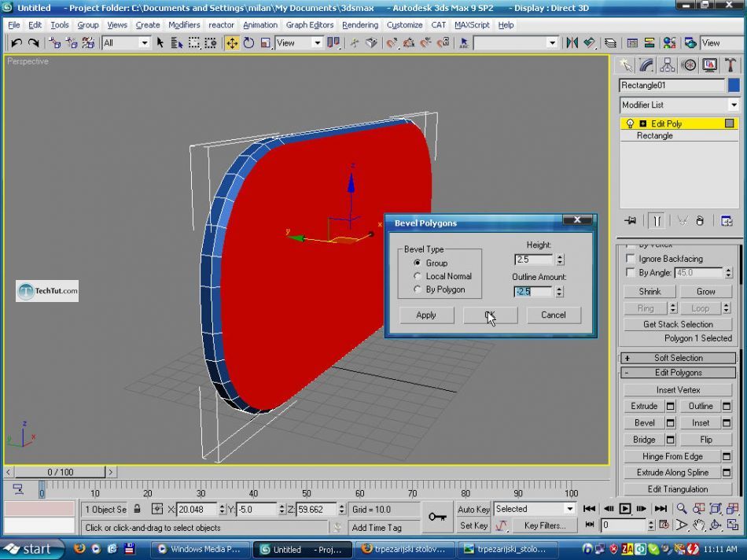Toggle absolute/offset transform type-in mode

click(x=157, y=509)
